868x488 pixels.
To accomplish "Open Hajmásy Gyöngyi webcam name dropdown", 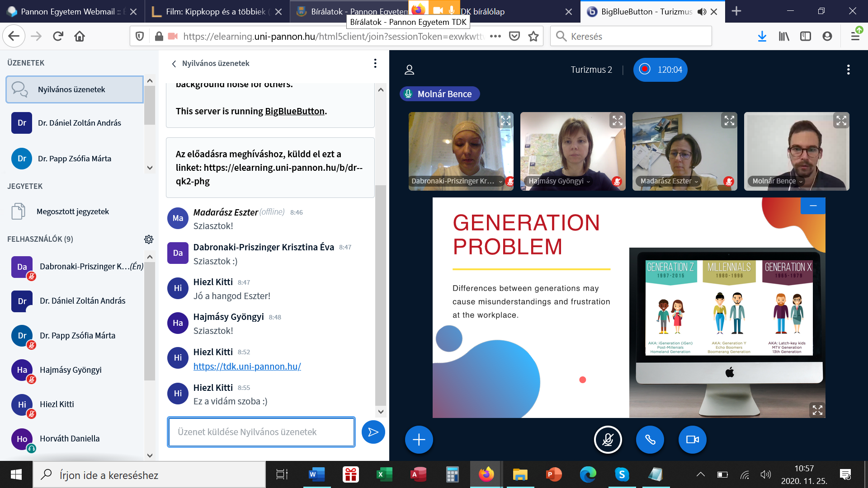I will 559,181.
